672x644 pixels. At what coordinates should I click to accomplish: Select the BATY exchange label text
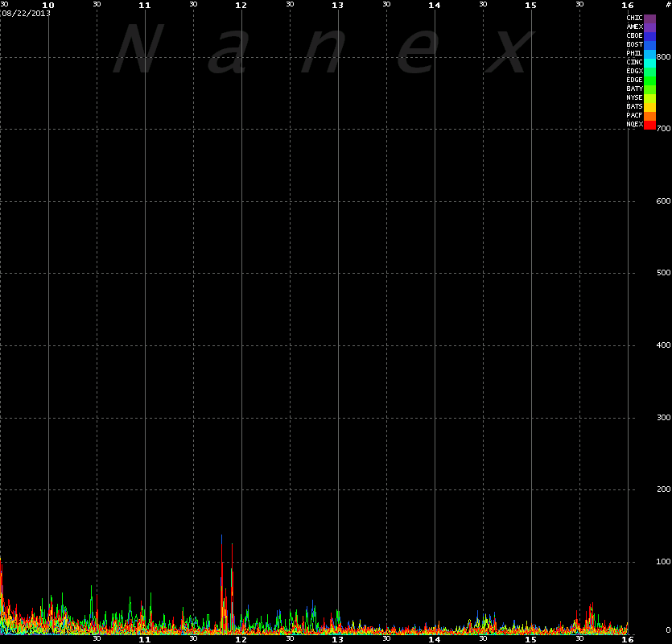[634, 89]
